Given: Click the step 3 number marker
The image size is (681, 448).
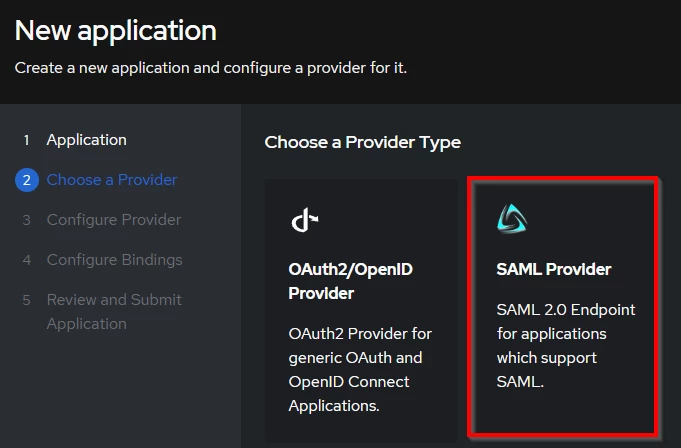Looking at the screenshot, I should pos(27,220).
